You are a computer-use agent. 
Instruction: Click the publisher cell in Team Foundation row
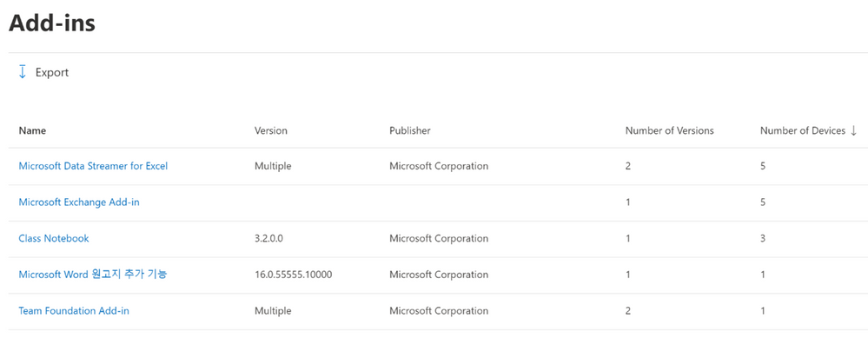coord(439,311)
